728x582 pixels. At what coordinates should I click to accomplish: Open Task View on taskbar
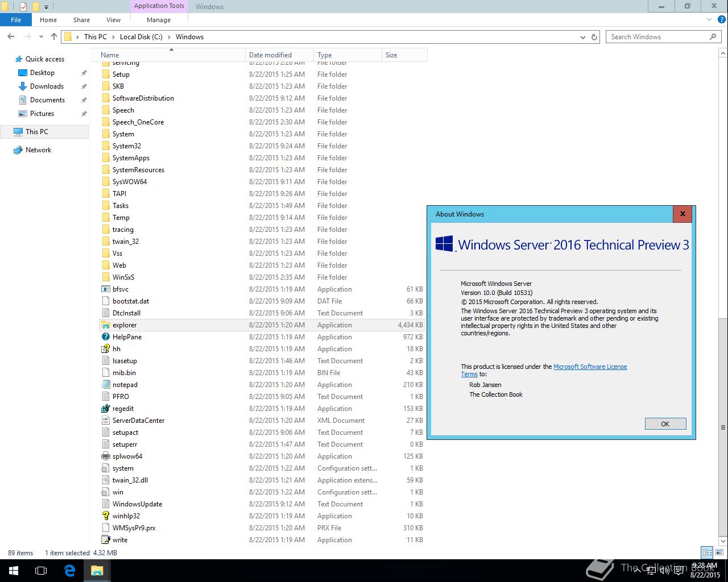41,571
